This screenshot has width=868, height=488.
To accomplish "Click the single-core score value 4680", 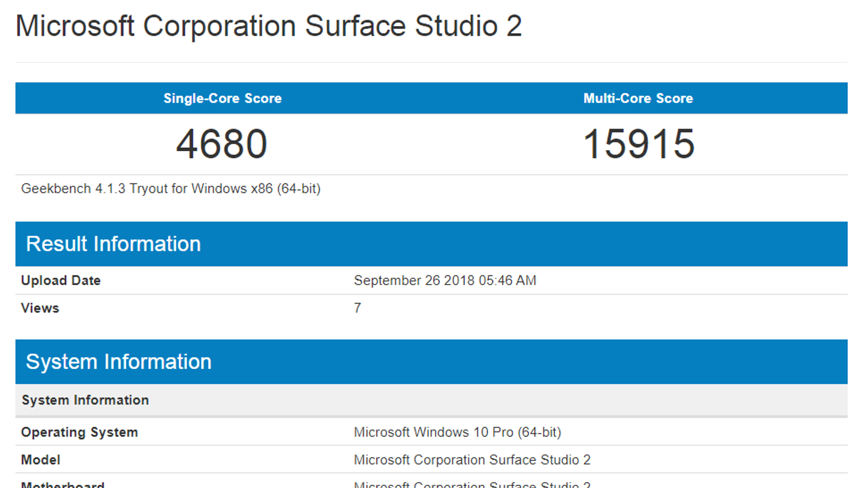I will (222, 143).
